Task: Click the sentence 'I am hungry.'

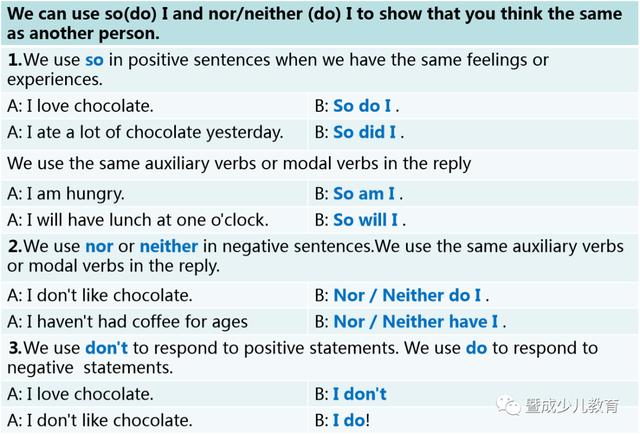Action: click(x=76, y=194)
